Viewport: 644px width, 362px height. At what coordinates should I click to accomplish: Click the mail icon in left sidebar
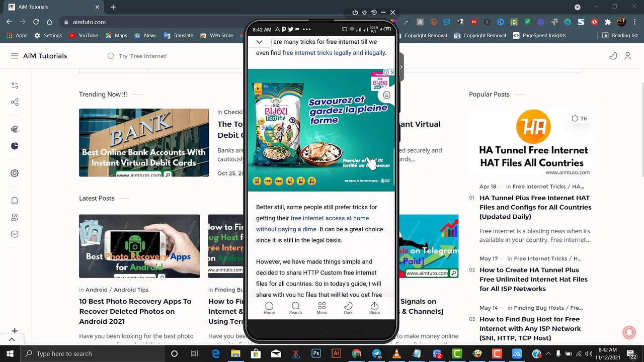15,234
